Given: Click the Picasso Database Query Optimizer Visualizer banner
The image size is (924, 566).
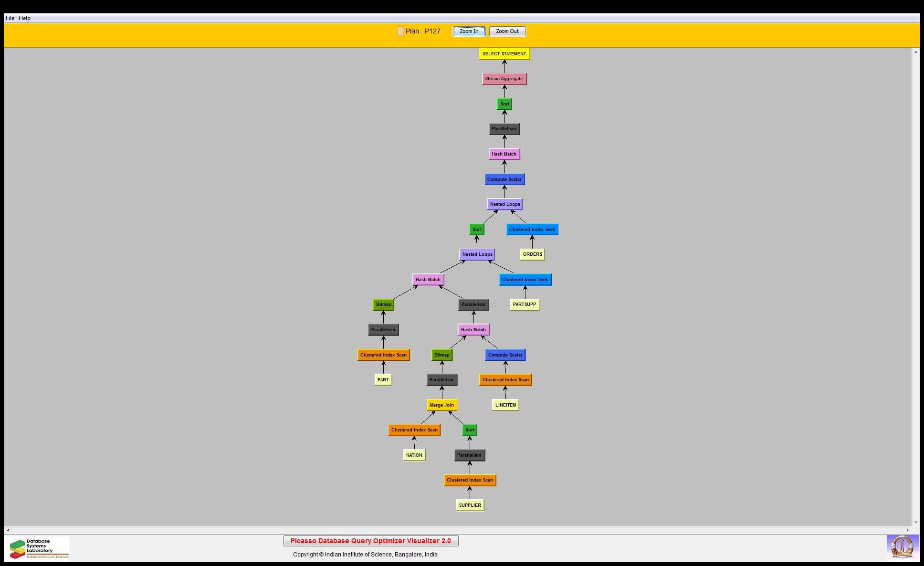Looking at the screenshot, I should (x=370, y=541).
